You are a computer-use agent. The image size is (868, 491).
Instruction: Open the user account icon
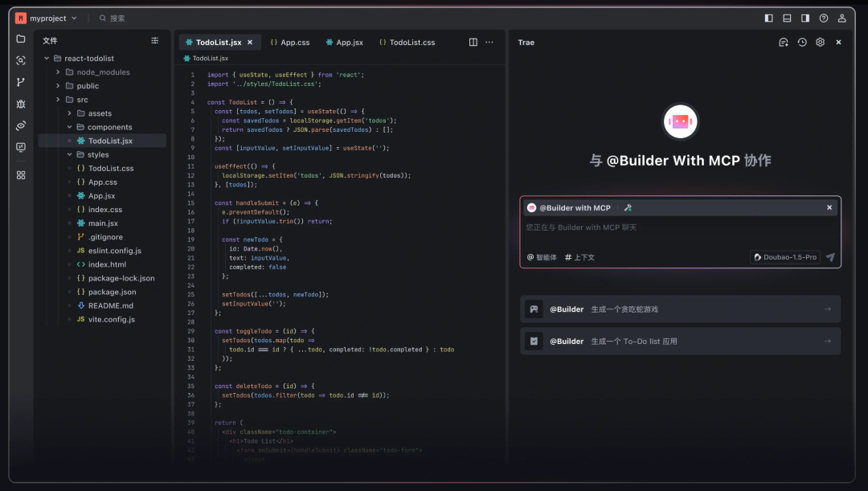[842, 18]
